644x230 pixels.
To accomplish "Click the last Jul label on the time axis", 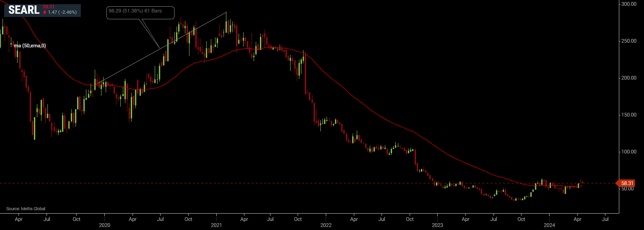I will pyautogui.click(x=605, y=219).
